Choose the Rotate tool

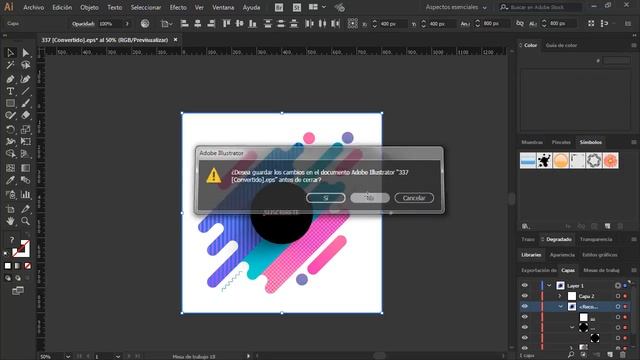tap(10, 129)
